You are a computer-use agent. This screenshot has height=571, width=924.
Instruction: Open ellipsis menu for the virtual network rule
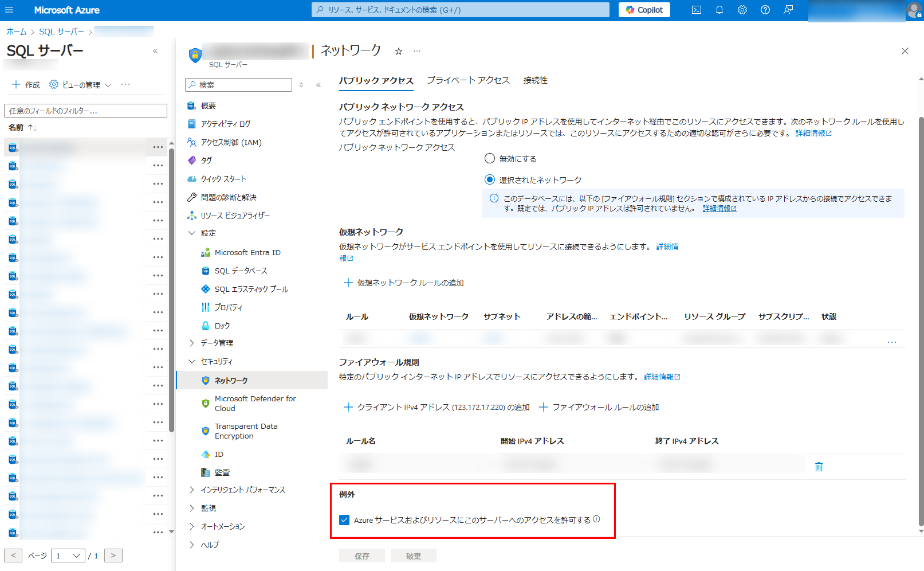coord(892,342)
